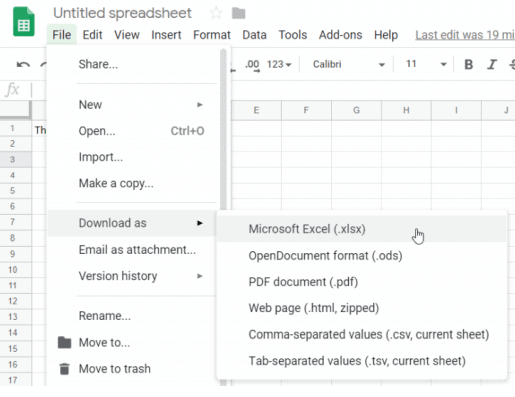The height and width of the screenshot is (397, 515).
Task: Click the Last edit link
Action: (465, 35)
